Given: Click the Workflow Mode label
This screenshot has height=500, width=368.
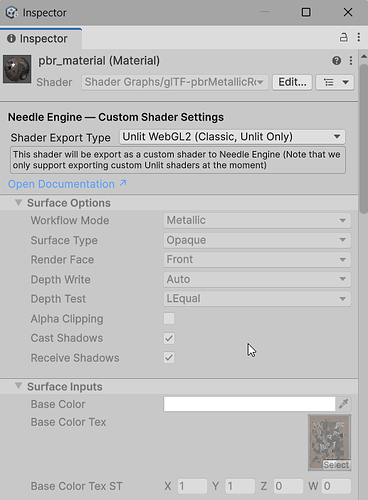Looking at the screenshot, I should tap(70, 220).
